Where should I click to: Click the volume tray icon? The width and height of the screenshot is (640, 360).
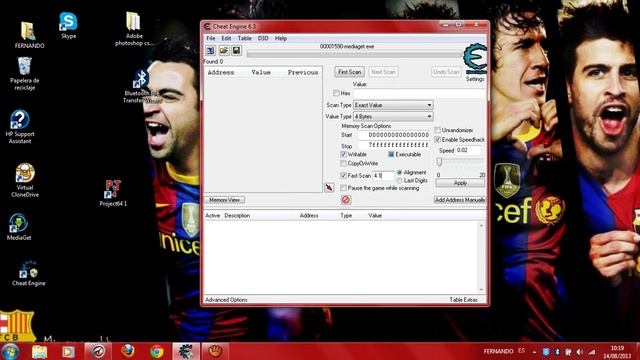(x=580, y=352)
